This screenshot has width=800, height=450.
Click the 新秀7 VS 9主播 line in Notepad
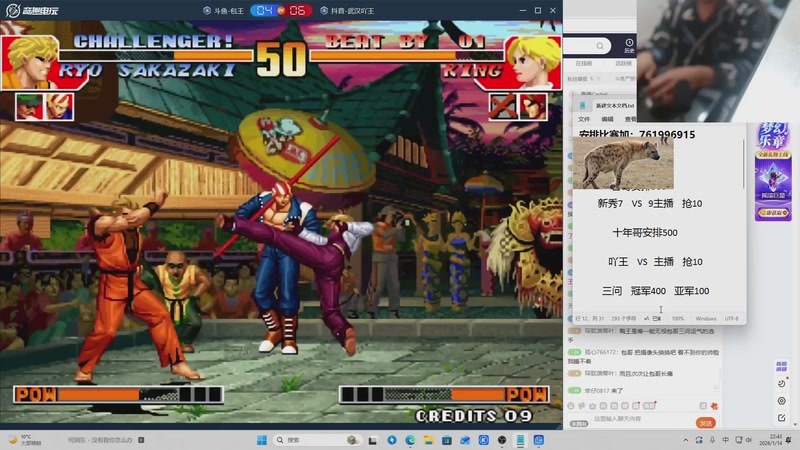pos(649,204)
